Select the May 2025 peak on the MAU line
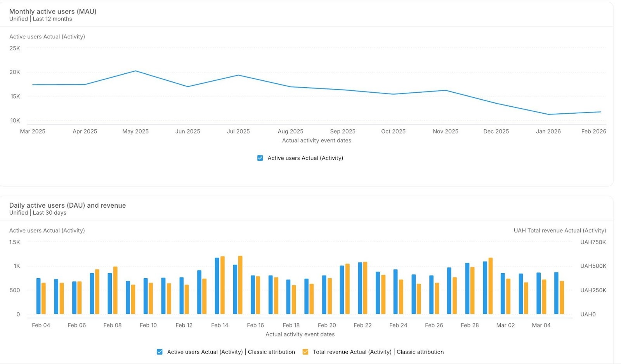The height and width of the screenshot is (364, 621). coord(135,71)
